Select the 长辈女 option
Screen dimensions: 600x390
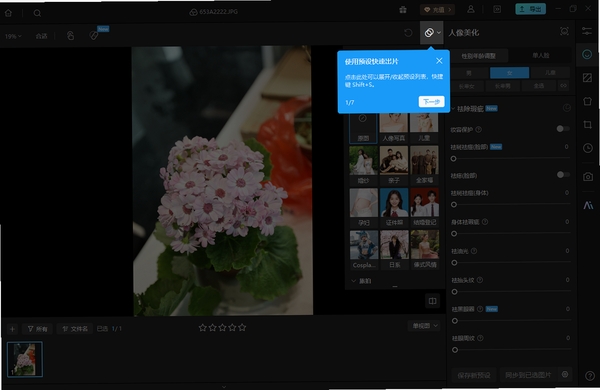tap(466, 86)
